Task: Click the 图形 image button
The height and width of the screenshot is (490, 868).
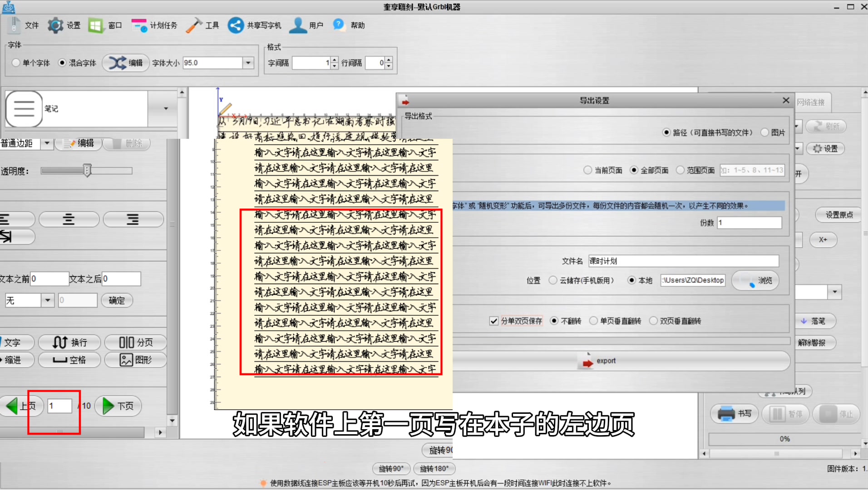Action: tap(136, 360)
